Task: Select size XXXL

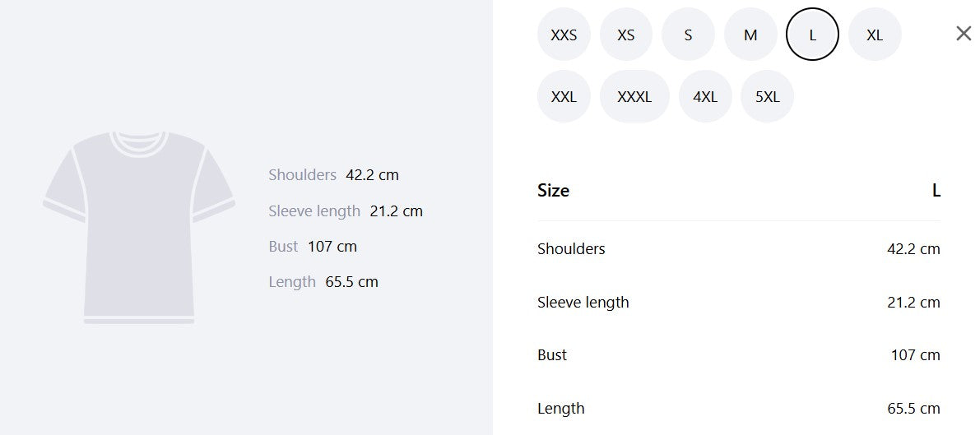Action: [634, 97]
